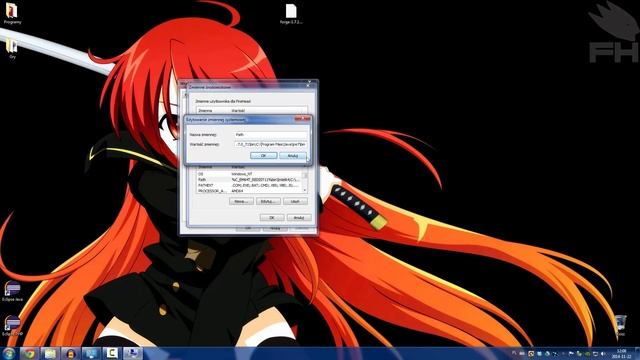Click Edytuj button in environment variables window

[268, 202]
